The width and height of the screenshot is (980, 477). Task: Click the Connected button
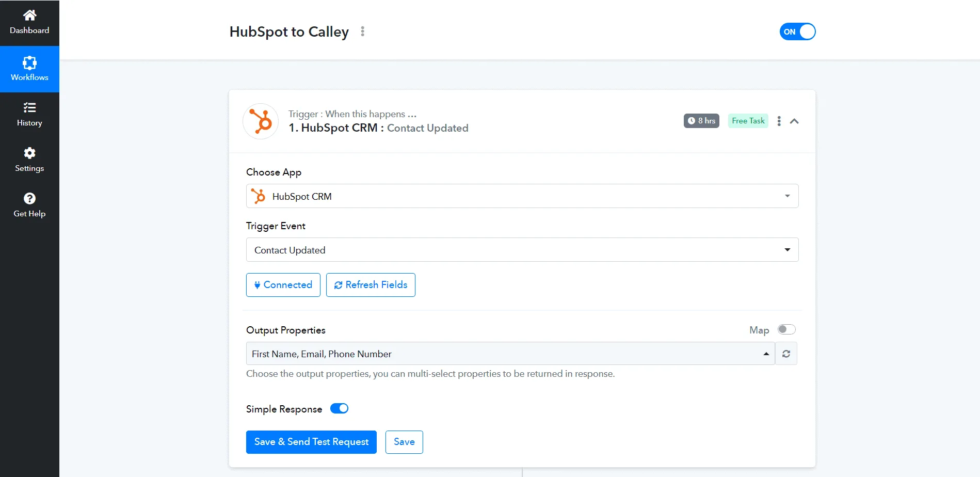tap(283, 285)
